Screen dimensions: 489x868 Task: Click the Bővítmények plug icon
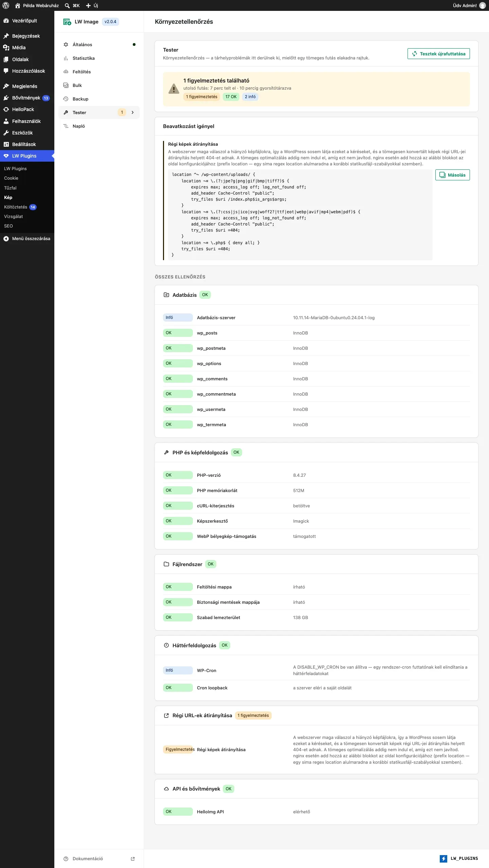click(6, 98)
